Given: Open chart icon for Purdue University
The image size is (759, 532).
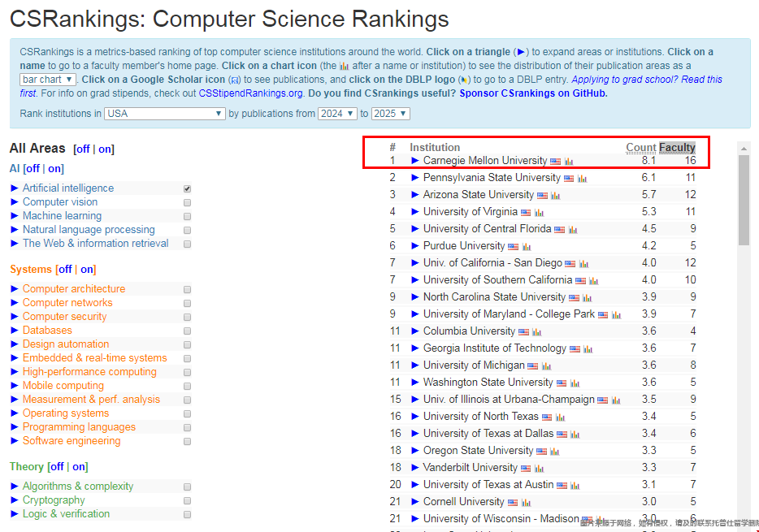Looking at the screenshot, I should [x=527, y=247].
